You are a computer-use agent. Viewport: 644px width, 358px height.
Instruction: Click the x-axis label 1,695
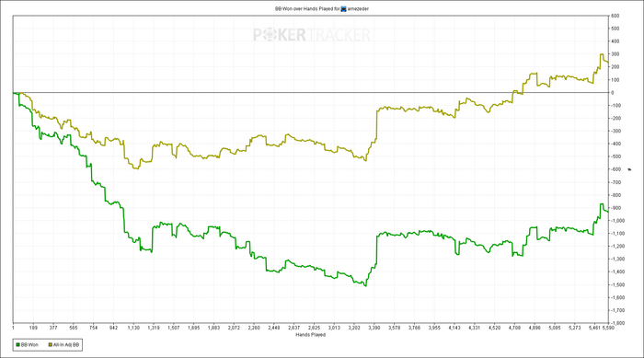pos(194,328)
